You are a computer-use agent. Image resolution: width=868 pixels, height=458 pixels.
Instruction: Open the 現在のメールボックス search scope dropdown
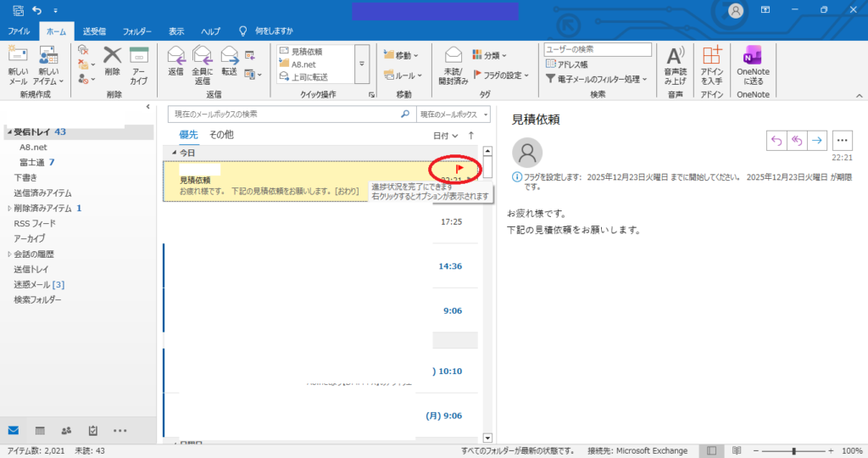click(454, 114)
